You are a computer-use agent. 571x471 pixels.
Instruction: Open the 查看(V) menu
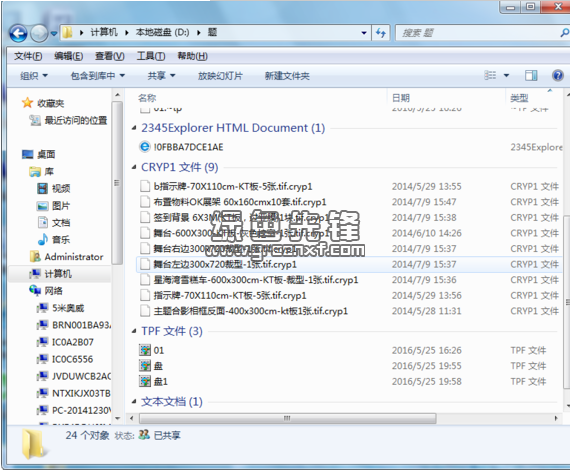tap(110, 56)
